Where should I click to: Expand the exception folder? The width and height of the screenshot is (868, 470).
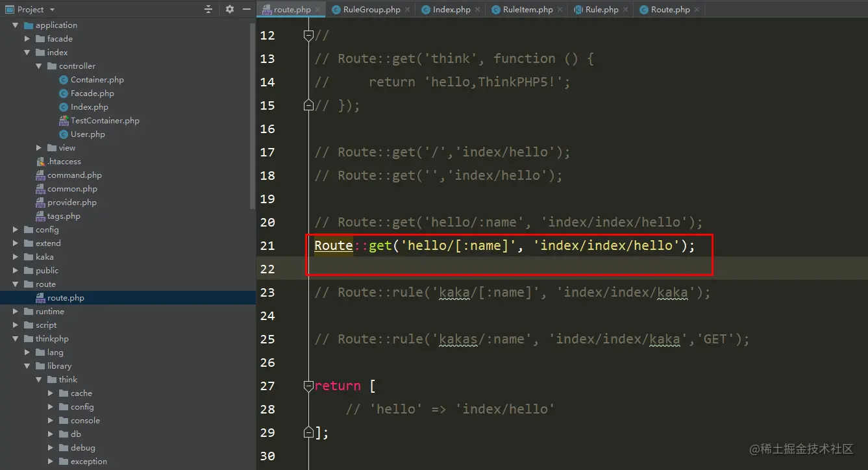pos(51,462)
